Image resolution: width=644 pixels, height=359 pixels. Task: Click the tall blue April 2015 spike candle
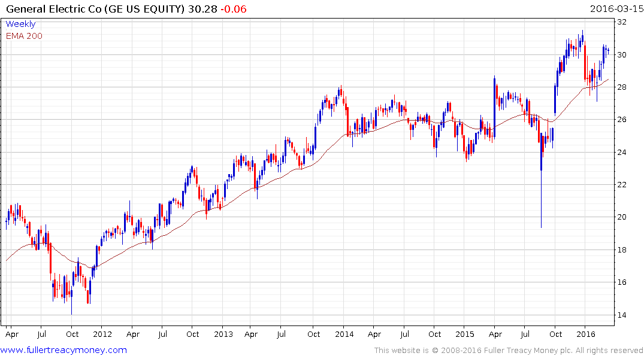pyautogui.click(x=494, y=107)
